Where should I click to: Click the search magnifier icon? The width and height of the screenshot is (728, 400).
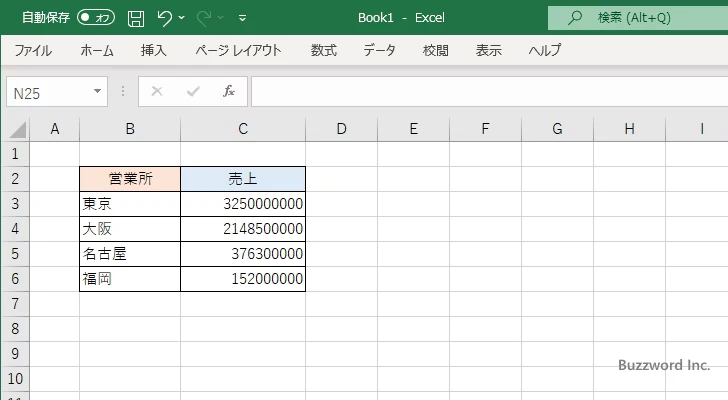(x=575, y=18)
